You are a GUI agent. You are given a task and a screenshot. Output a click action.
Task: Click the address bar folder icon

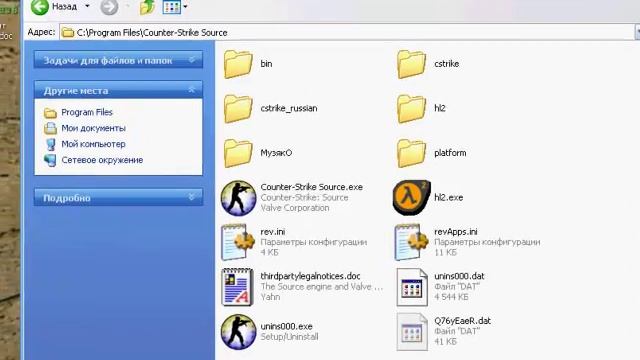click(x=68, y=32)
